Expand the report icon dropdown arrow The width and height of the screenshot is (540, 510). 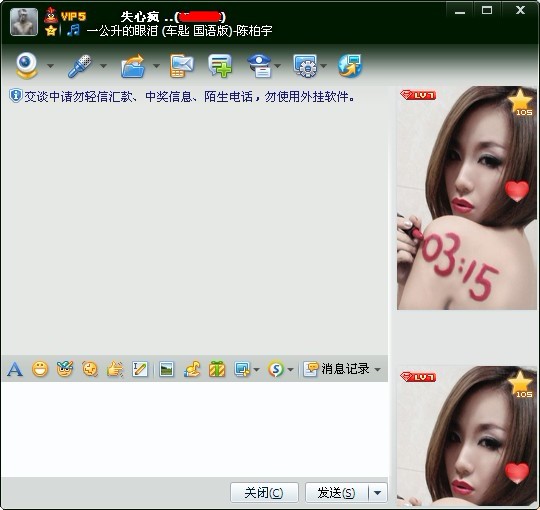[x=278, y=65]
